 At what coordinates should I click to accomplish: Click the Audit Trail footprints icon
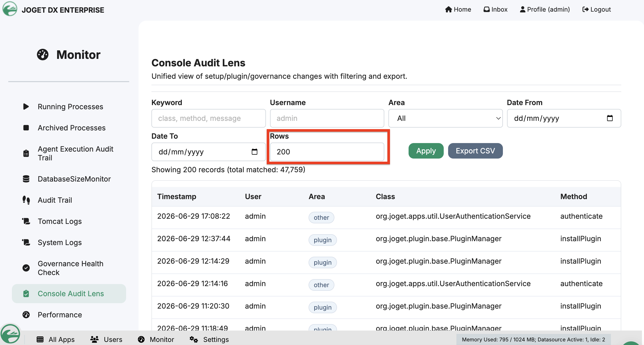26,200
